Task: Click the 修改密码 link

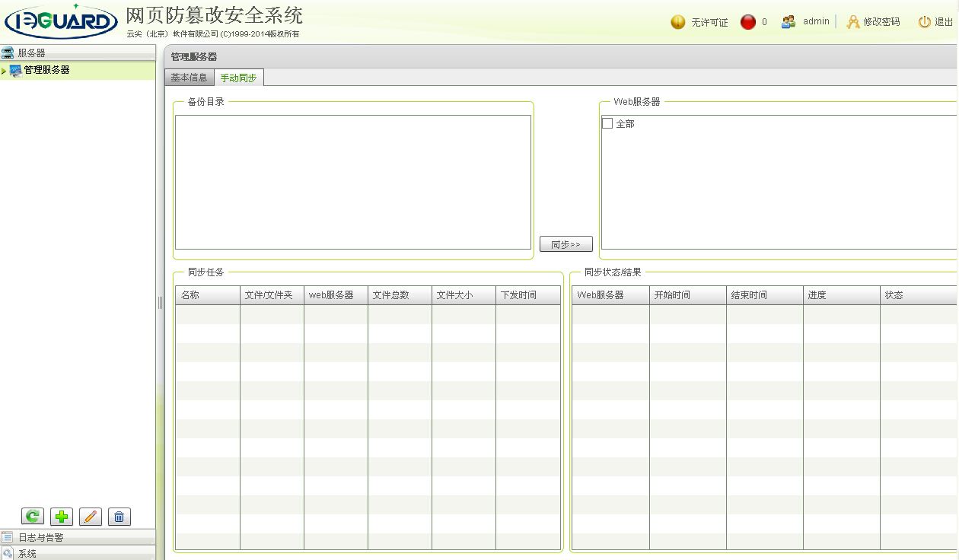Action: pyautogui.click(x=881, y=22)
